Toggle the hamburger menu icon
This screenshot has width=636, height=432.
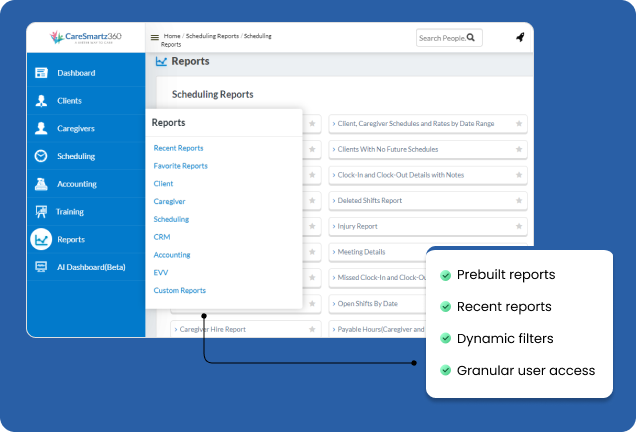point(155,38)
